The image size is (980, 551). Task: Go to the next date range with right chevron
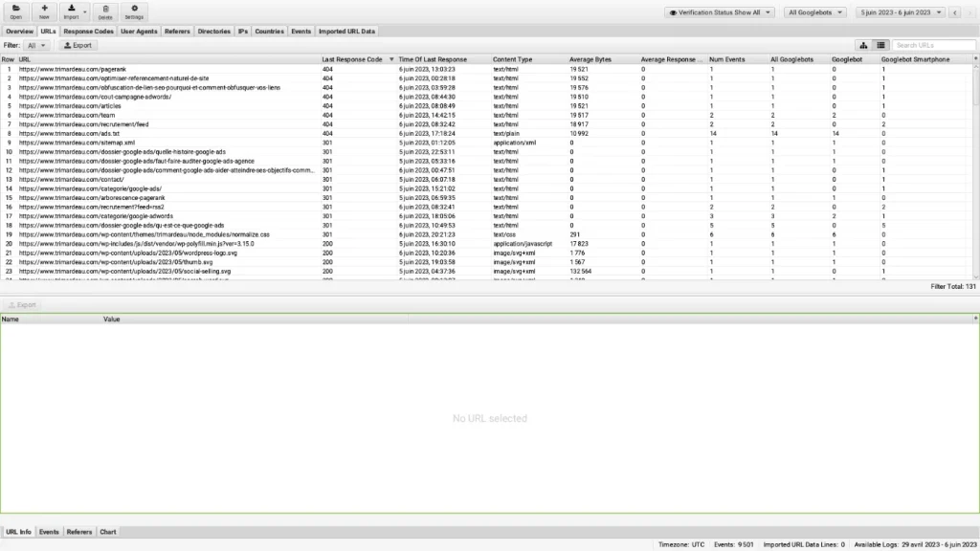tap(970, 12)
